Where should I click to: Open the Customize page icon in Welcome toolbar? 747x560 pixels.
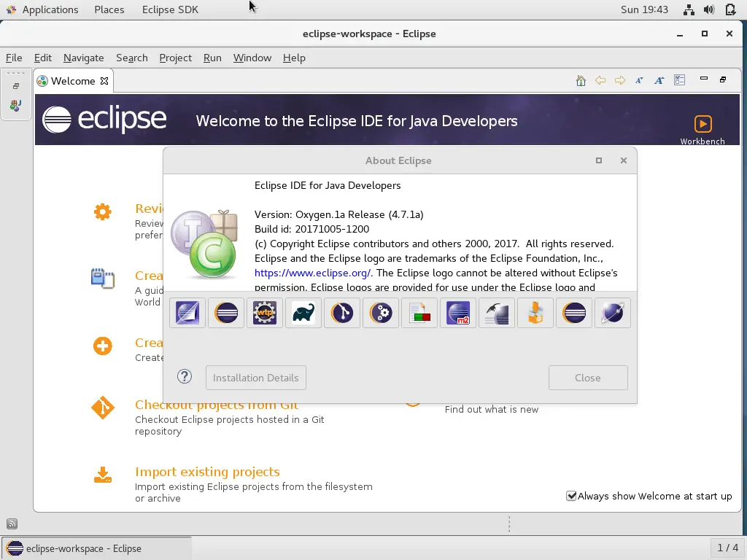[x=680, y=81]
